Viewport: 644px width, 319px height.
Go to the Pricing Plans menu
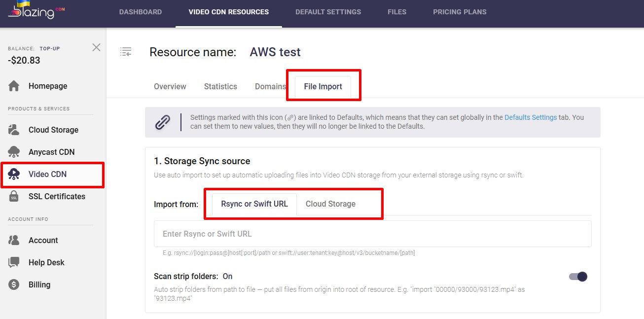[x=460, y=12]
